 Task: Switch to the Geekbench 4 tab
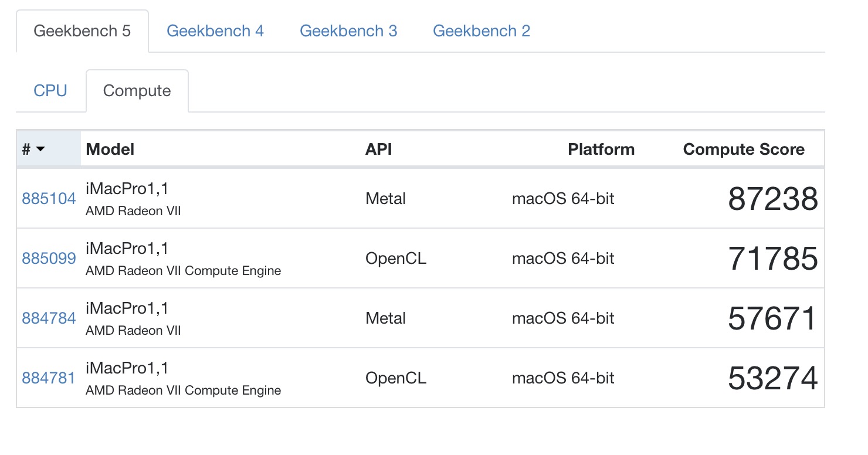pos(215,31)
